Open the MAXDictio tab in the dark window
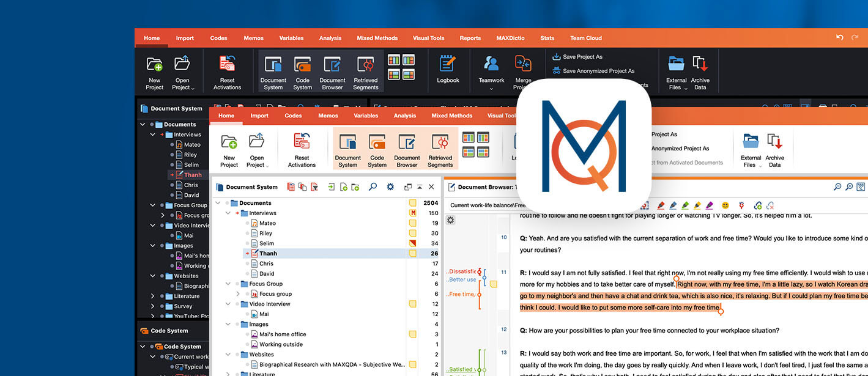868x376 pixels. 510,38
